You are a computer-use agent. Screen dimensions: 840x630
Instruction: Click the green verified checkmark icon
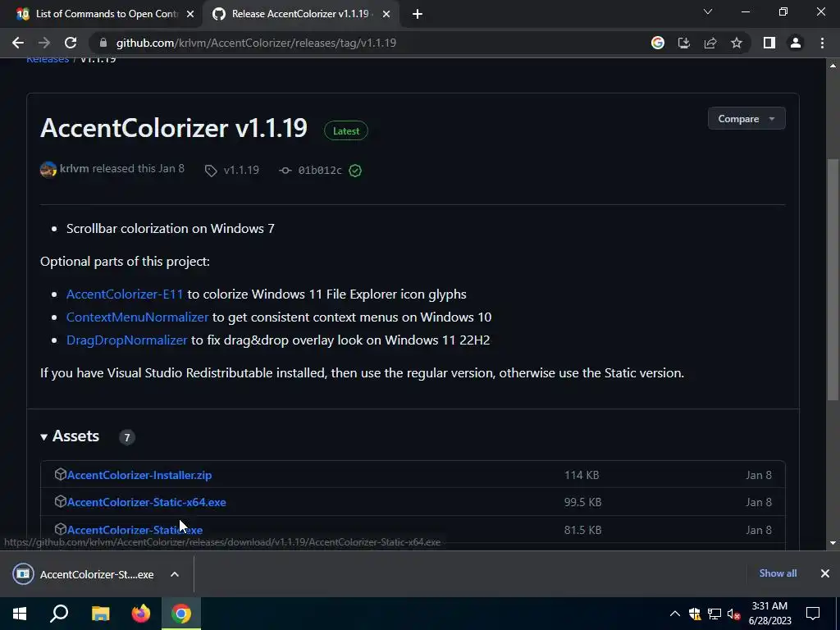coord(355,171)
